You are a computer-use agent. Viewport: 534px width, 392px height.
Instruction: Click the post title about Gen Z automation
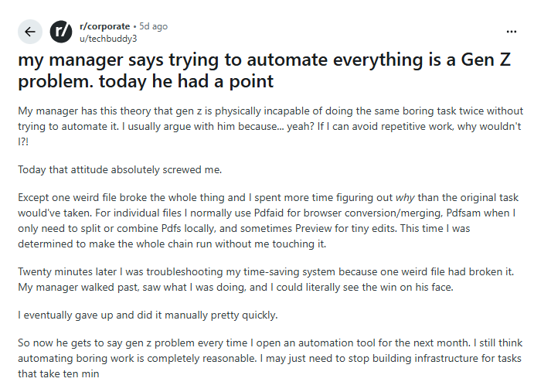coord(264,70)
